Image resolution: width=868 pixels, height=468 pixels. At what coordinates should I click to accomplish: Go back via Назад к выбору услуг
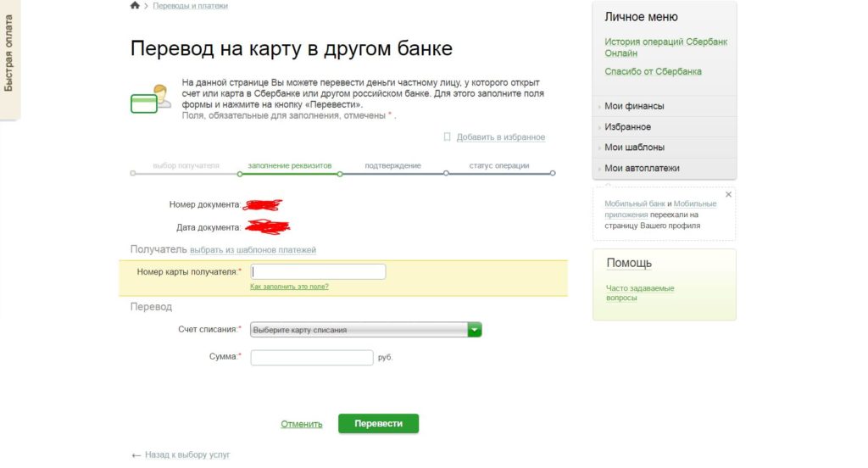187,454
